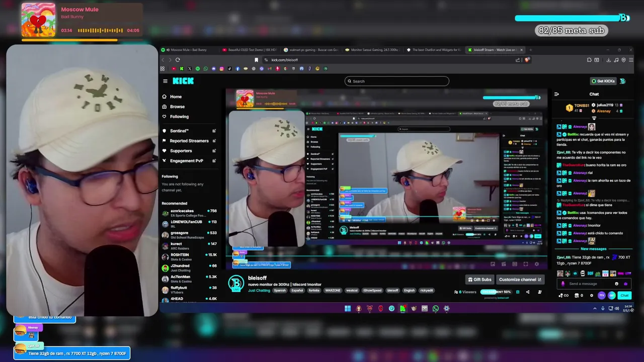644x362 pixels.
Task: Switch to the Monitor Sansui Gaming tab
Action: (x=372, y=50)
